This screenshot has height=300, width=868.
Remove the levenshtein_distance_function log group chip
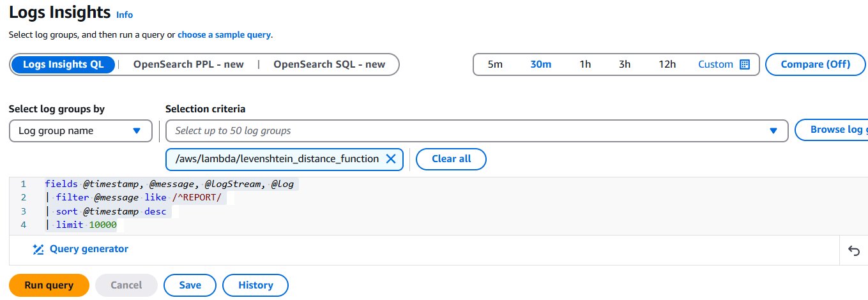point(391,159)
